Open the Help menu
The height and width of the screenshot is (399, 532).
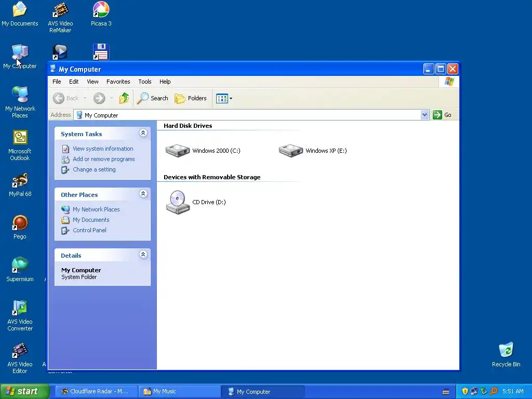click(165, 82)
